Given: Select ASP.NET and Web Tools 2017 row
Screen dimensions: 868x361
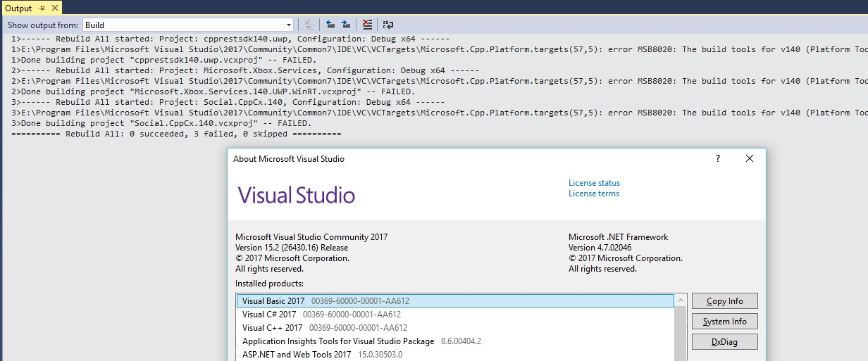Looking at the screenshot, I should [455, 355].
